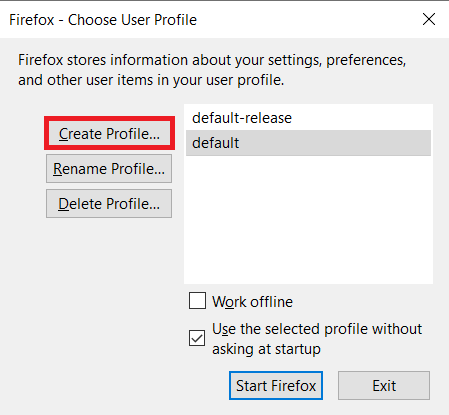Close the Choose User Profile dialog

429,19
